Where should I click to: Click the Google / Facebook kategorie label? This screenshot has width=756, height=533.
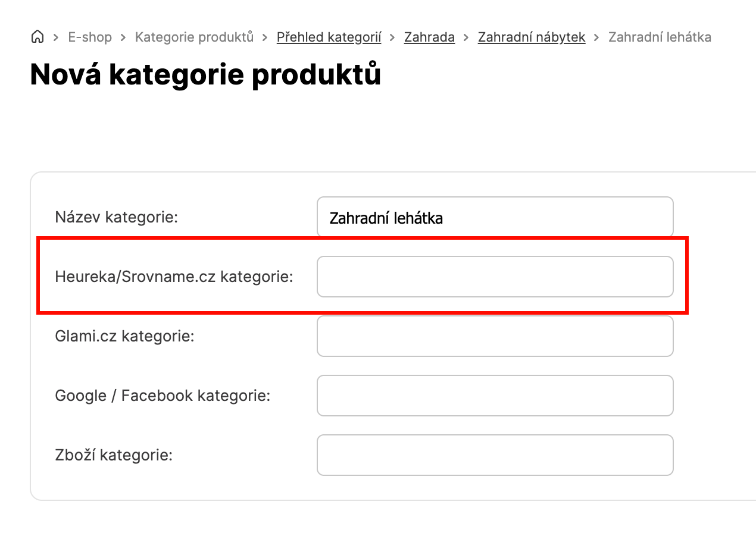(x=163, y=396)
